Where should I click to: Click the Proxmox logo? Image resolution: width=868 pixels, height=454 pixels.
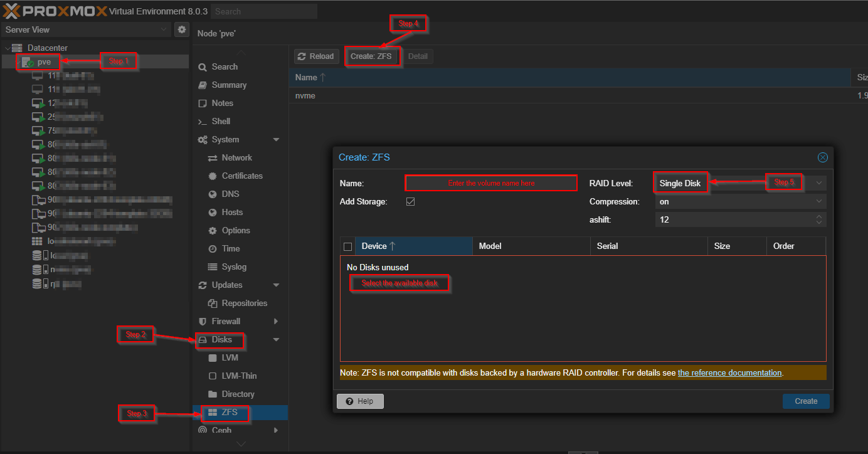click(x=55, y=11)
